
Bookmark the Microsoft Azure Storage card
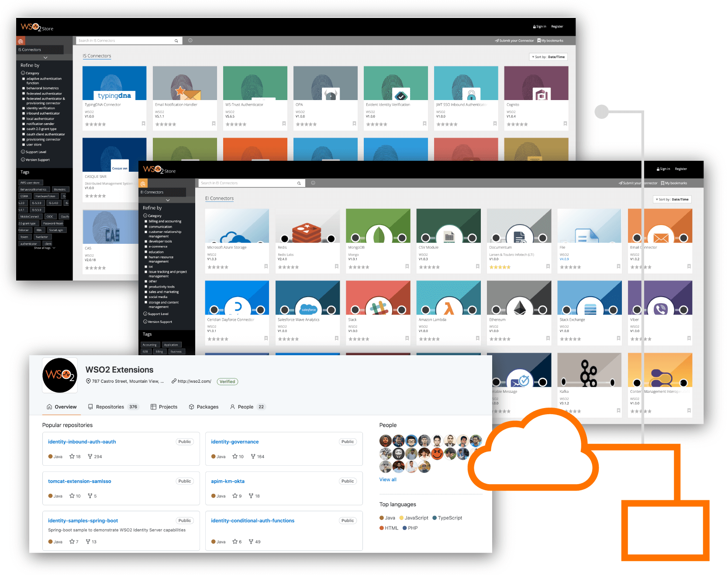266,266
